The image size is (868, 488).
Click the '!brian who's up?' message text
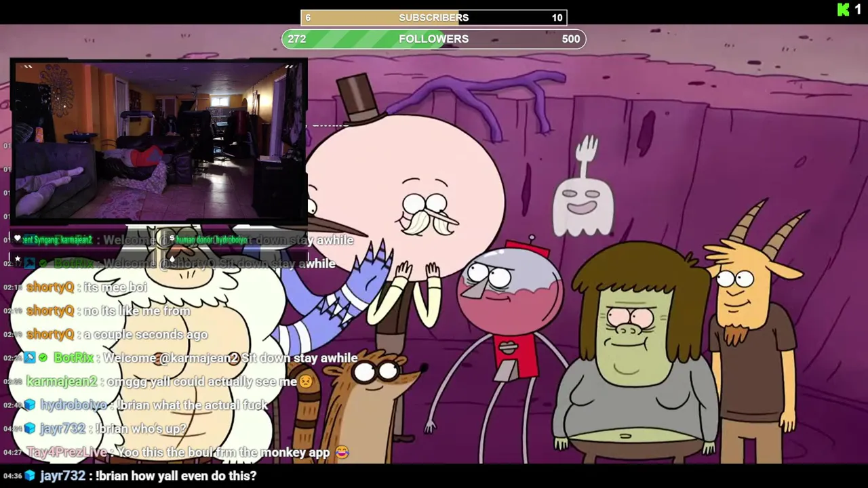[140, 428]
